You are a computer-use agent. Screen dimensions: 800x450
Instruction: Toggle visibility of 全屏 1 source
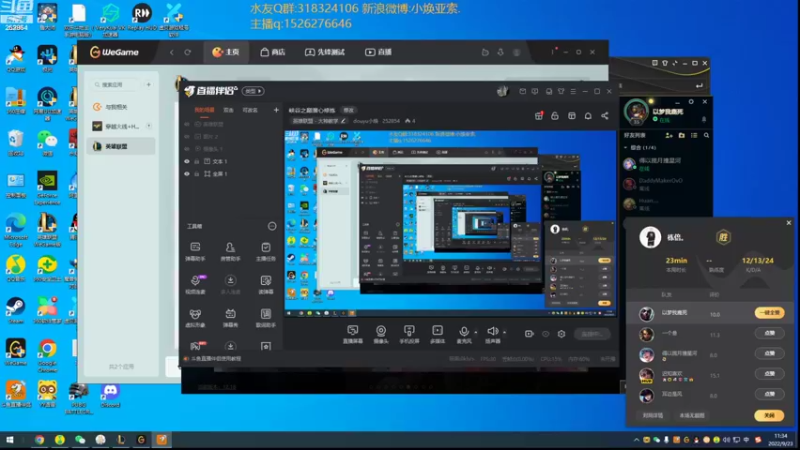click(187, 174)
